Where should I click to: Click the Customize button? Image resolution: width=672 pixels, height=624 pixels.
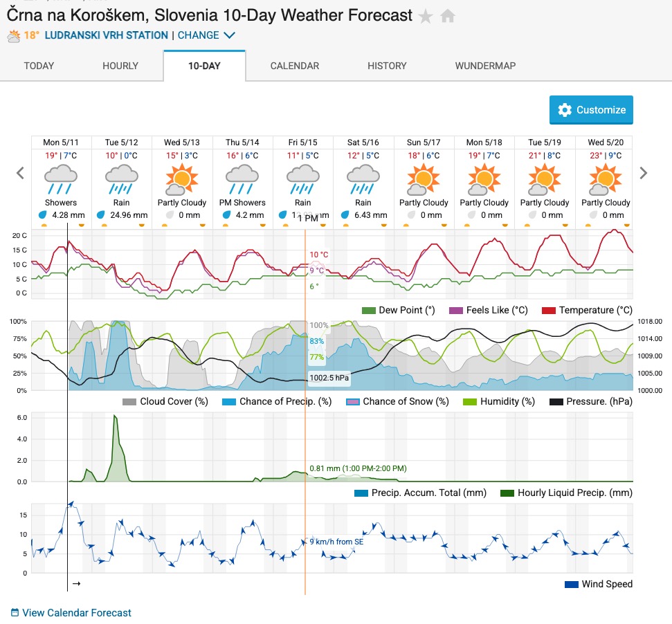(591, 110)
